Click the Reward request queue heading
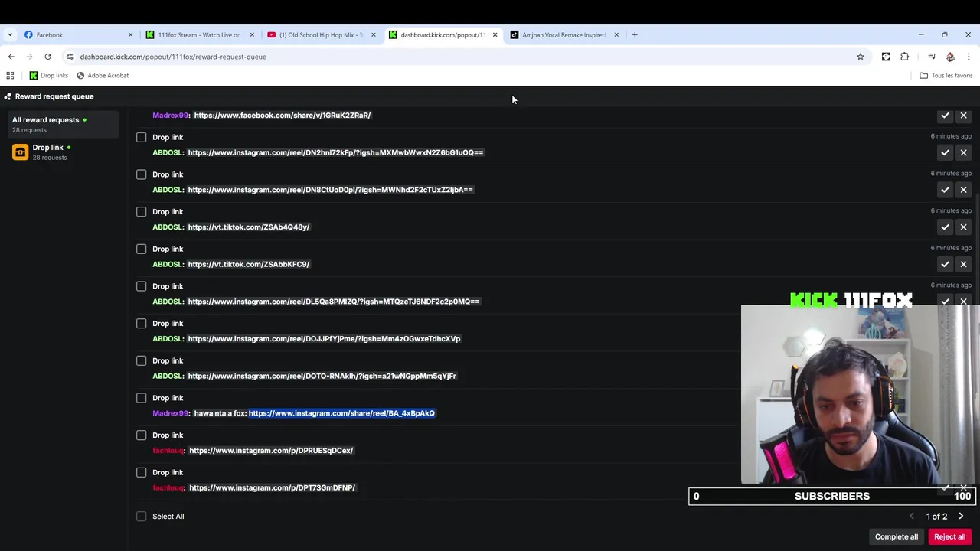 (x=54, y=96)
